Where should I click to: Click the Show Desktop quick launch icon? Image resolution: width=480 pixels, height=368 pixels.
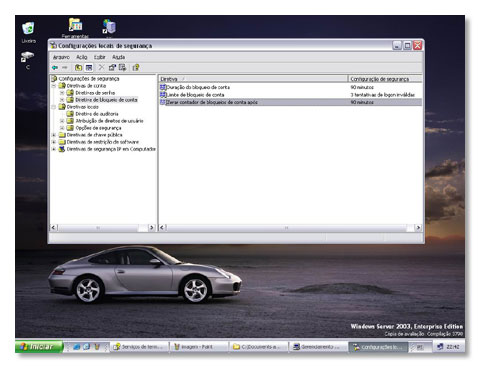(87, 347)
